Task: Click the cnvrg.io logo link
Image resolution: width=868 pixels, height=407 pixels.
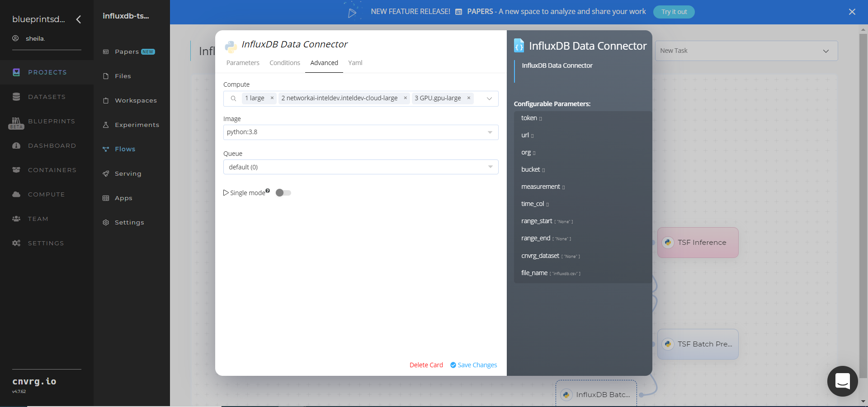Action: click(34, 381)
